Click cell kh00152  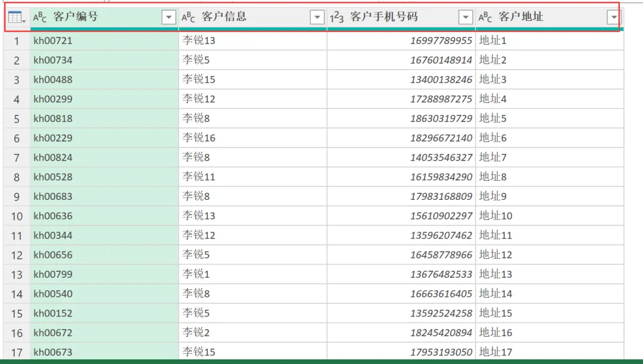point(105,313)
